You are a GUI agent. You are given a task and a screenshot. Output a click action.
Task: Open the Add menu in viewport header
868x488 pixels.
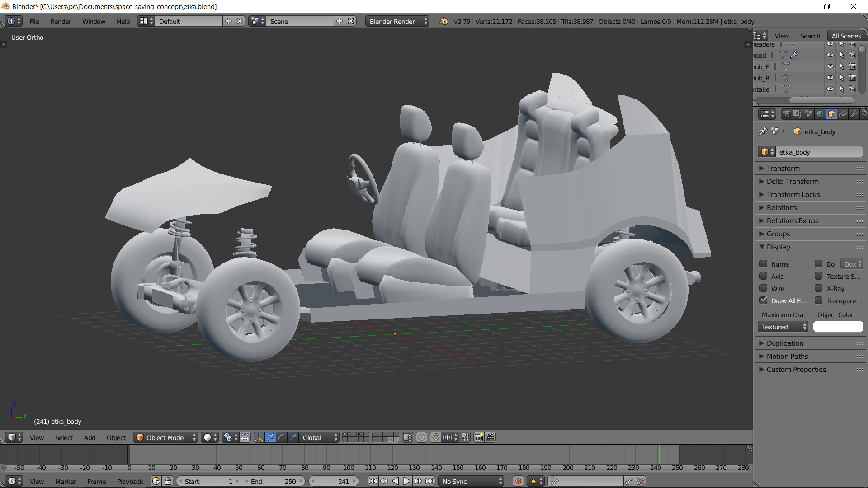tap(90, 437)
